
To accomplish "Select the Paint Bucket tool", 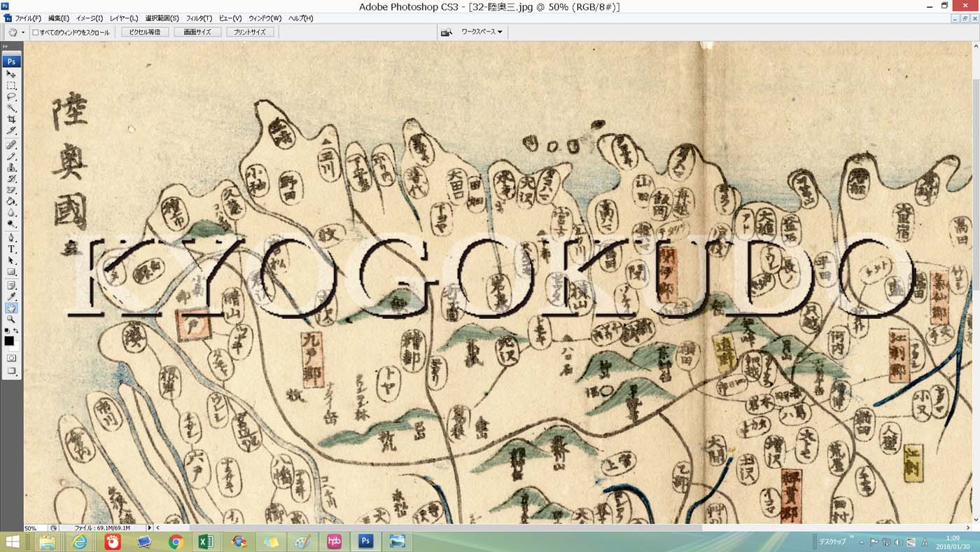I will coord(12,201).
